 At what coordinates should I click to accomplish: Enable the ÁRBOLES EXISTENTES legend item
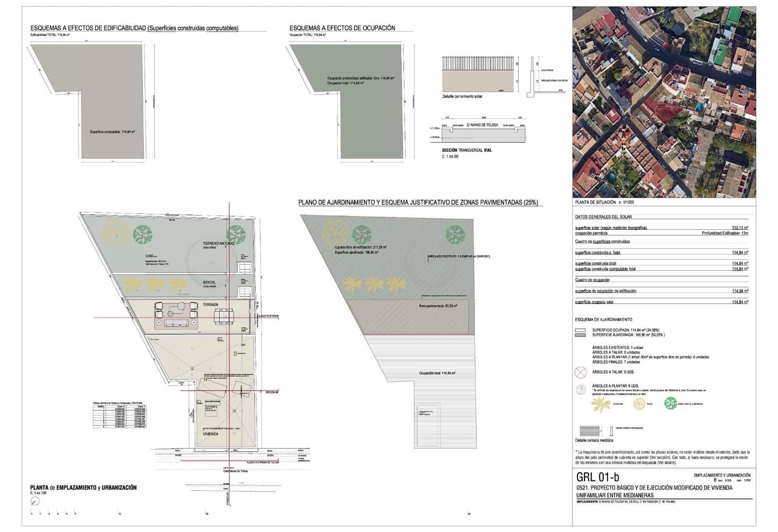coord(617,348)
